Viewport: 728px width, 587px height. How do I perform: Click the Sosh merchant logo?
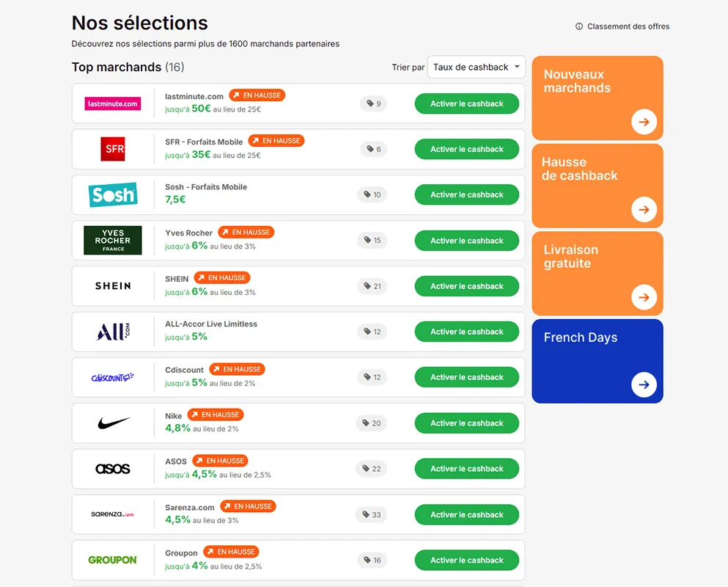(x=112, y=194)
